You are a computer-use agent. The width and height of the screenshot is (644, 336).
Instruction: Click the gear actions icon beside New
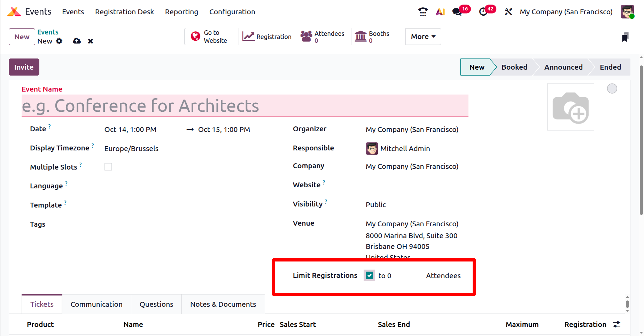pyautogui.click(x=59, y=41)
